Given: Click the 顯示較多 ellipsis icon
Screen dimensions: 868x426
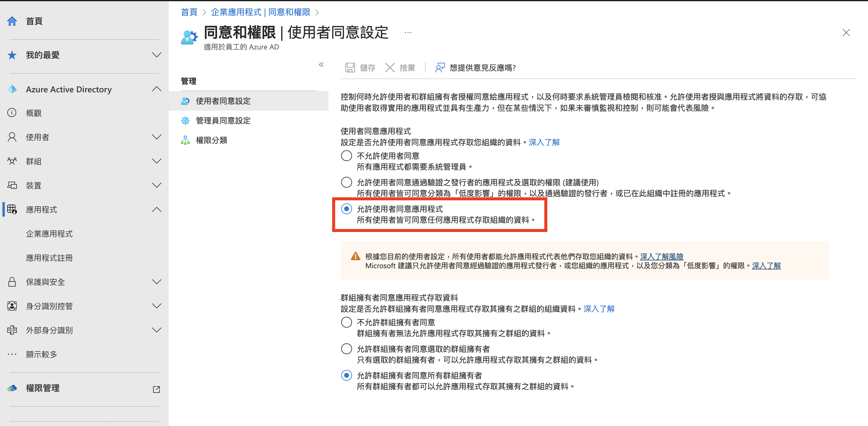Looking at the screenshot, I should pos(12,354).
